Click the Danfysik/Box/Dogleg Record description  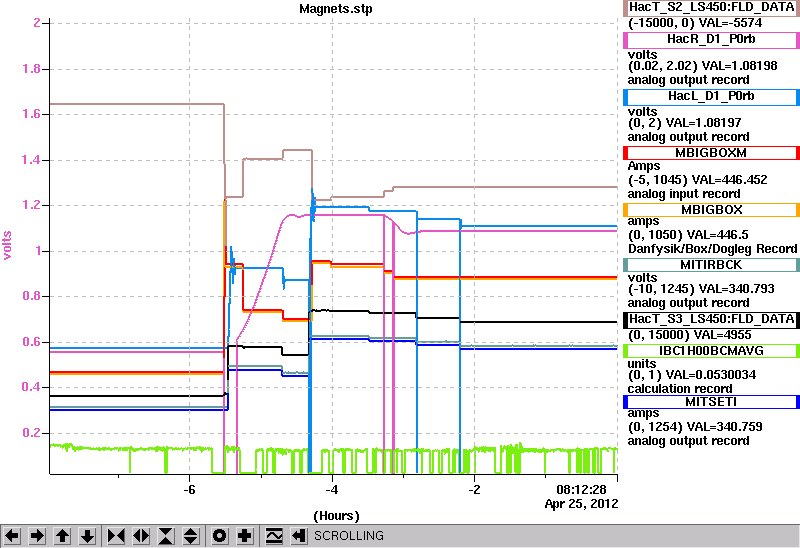[712, 249]
